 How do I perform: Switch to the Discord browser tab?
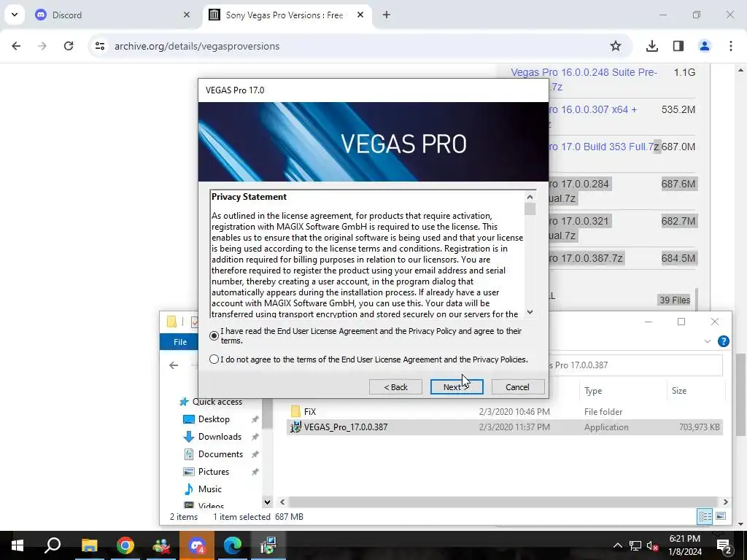tap(112, 15)
